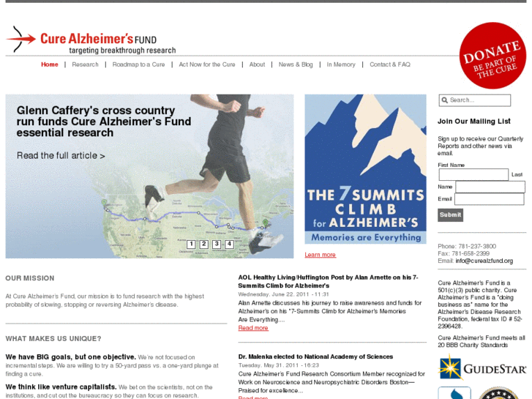Click the search magnifier icon
This screenshot has width=532, height=399.
(444, 100)
